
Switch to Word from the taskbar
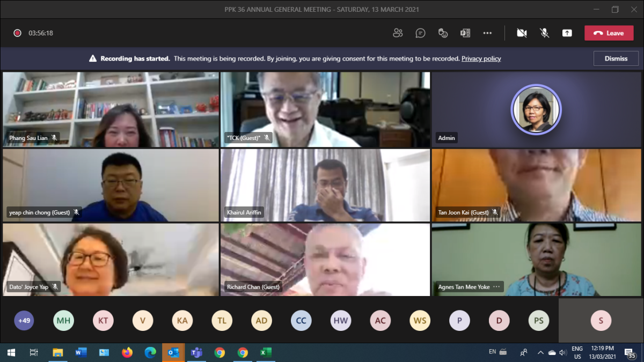[80, 352]
